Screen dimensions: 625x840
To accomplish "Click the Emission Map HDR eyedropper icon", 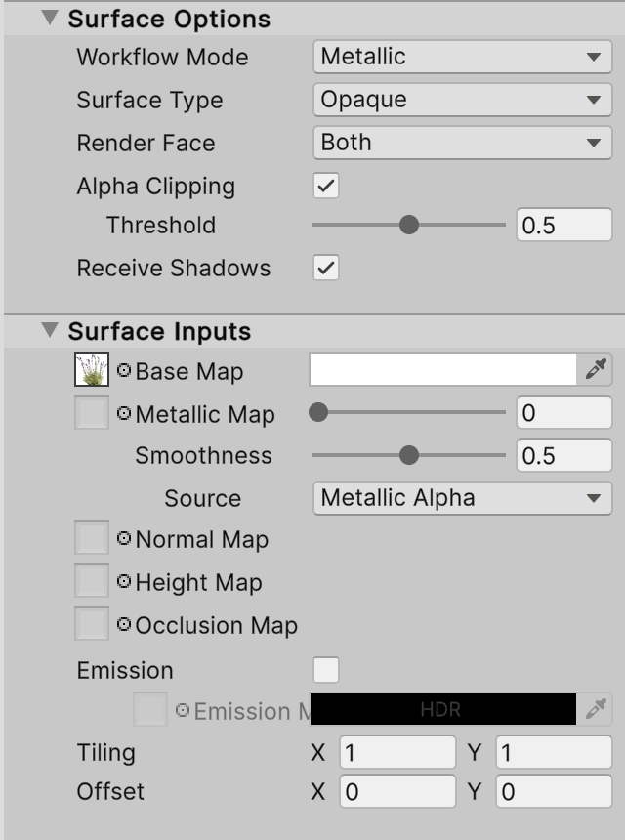I will pyautogui.click(x=596, y=709).
